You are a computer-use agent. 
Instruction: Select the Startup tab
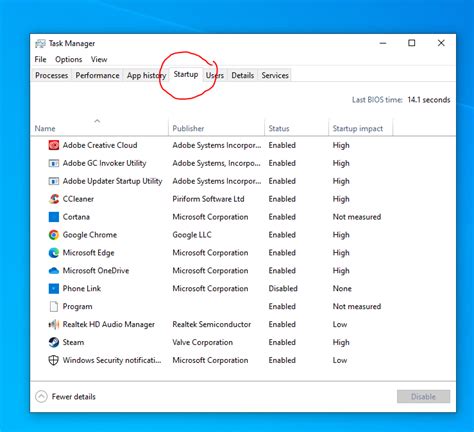tap(186, 75)
